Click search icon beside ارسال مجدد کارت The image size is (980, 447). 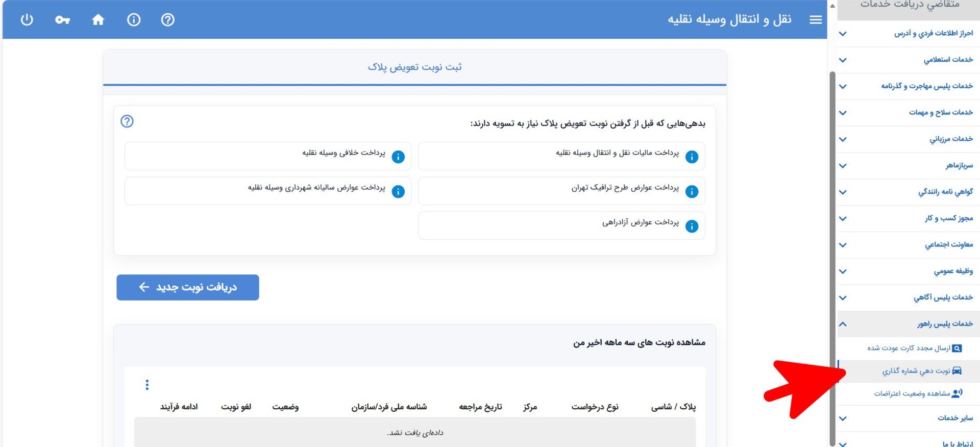point(957,349)
